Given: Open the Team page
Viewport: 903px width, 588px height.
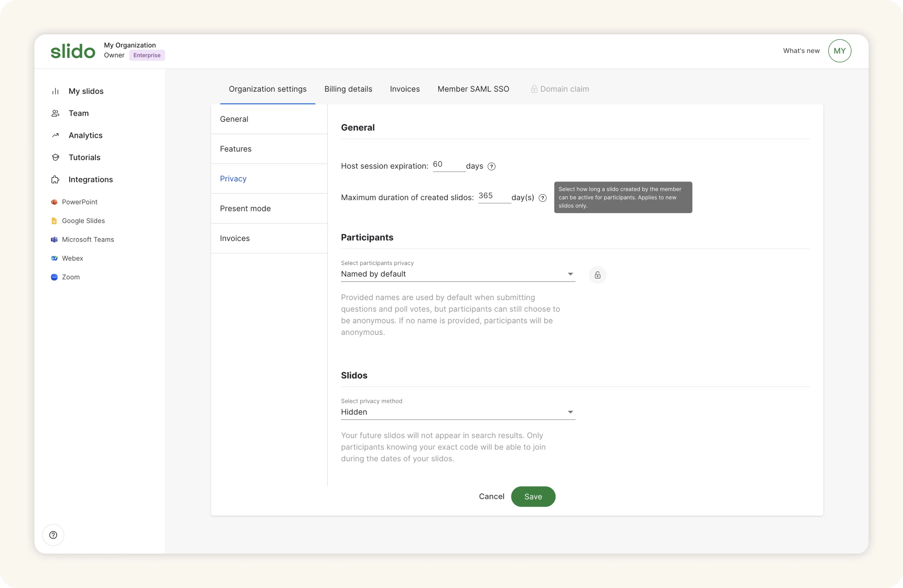Looking at the screenshot, I should click(x=78, y=114).
